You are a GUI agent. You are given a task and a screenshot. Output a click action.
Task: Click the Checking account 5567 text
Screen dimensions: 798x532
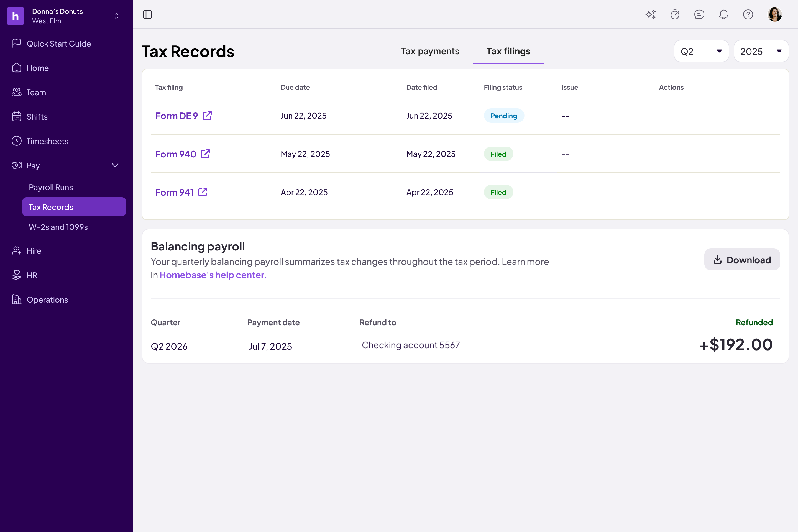(411, 345)
